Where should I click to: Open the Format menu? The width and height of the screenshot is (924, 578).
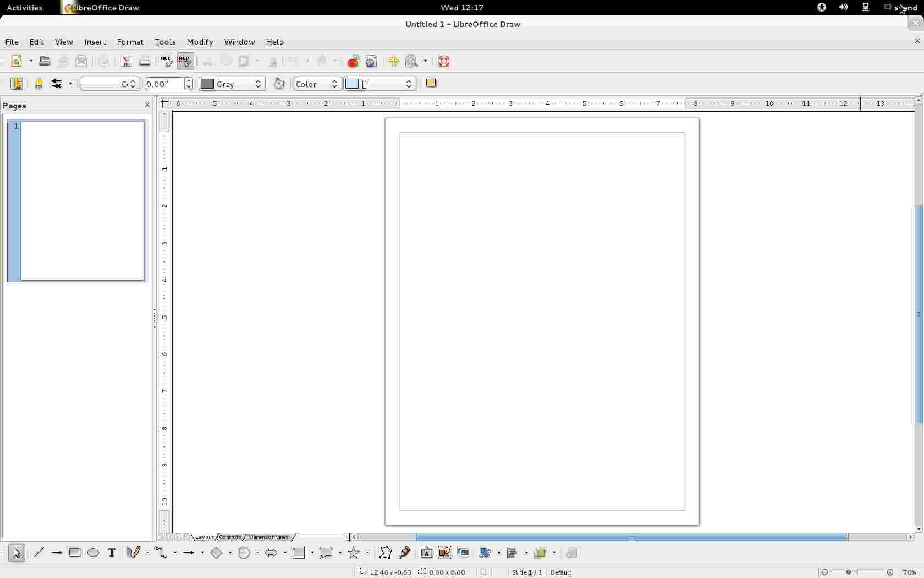tap(130, 42)
